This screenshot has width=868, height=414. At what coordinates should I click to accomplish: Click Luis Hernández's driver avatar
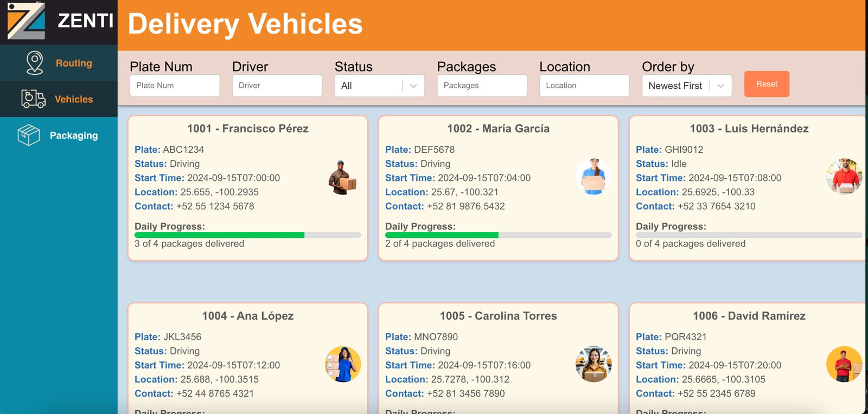pos(844,177)
